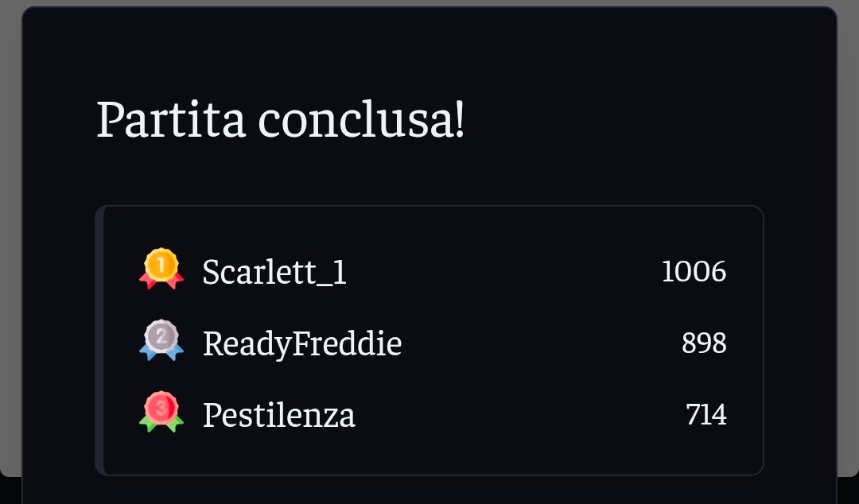Viewport: 859px width, 504px height.
Task: Click the gray backdrop right of the dialog
Action: click(x=848, y=238)
